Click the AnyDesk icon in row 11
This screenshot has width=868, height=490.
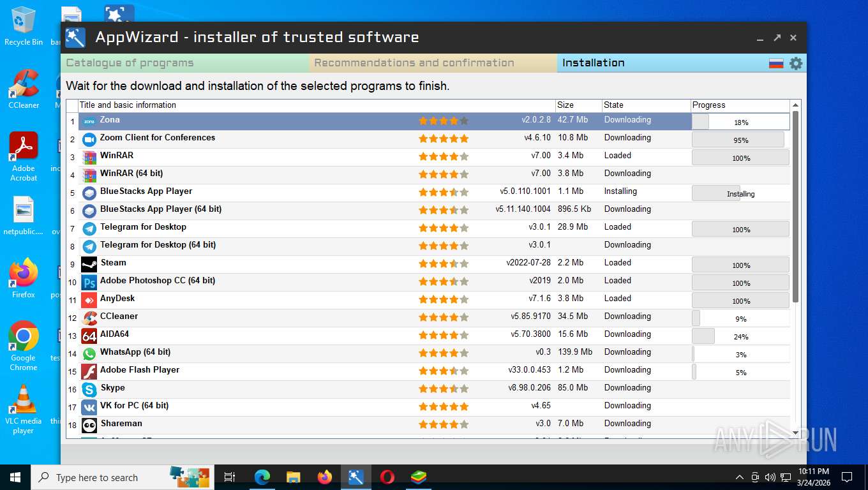point(89,300)
